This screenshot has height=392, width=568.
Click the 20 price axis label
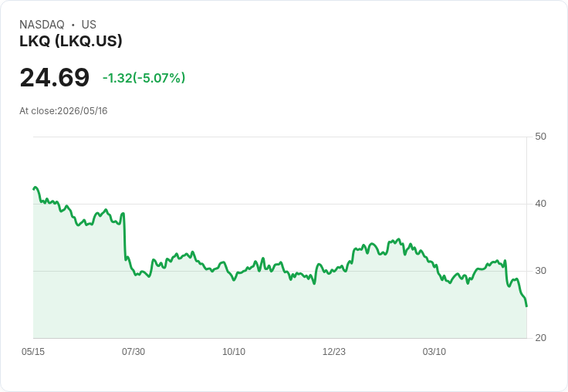pyautogui.click(x=540, y=338)
